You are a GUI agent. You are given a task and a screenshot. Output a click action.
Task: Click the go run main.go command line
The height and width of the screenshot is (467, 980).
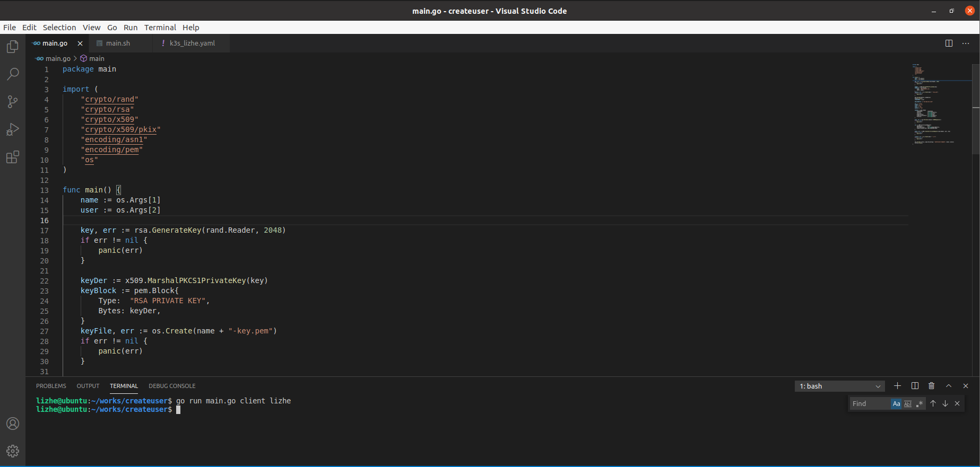(233, 401)
